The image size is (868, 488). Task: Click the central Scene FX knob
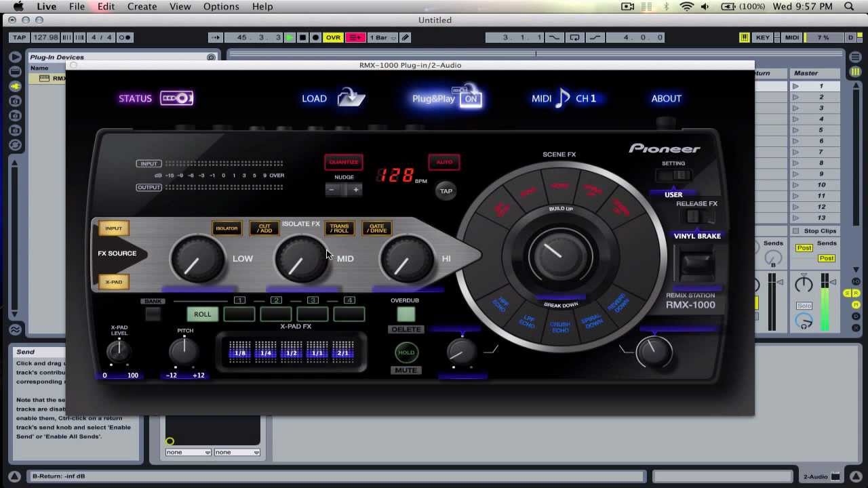[560, 256]
